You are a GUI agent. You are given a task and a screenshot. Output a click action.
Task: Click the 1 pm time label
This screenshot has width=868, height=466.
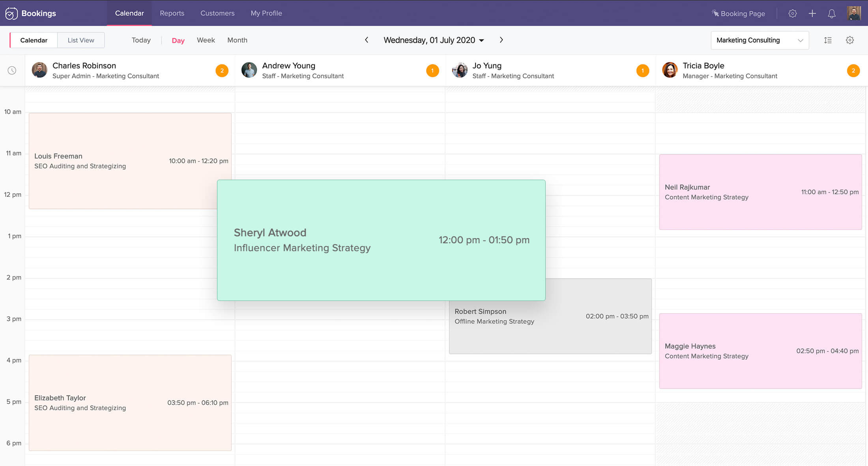click(x=15, y=236)
